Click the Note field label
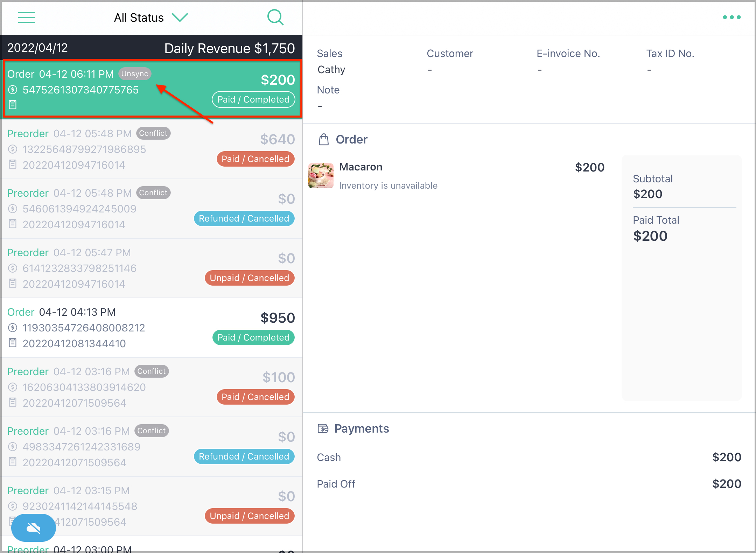The height and width of the screenshot is (553, 756). pos(328,90)
